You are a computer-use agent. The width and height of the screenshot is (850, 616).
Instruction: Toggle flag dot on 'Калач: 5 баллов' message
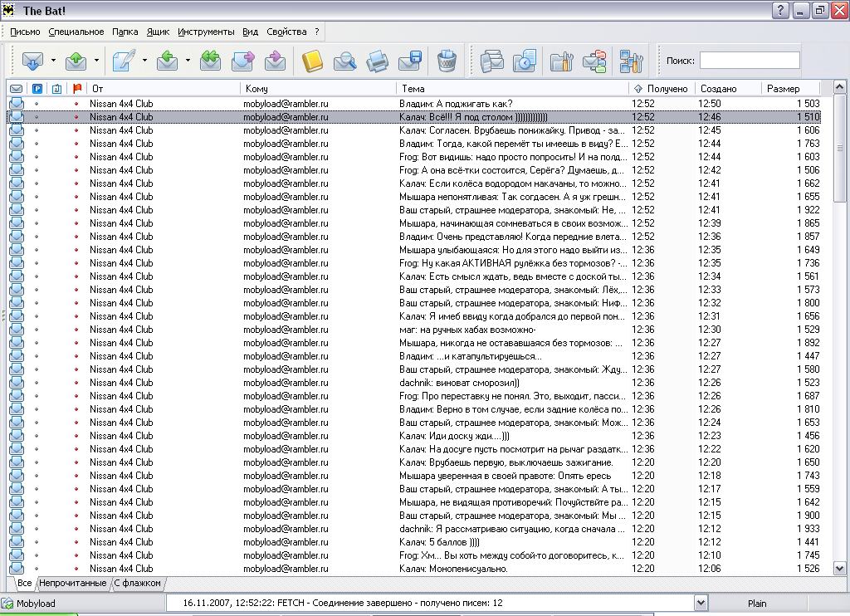[x=76, y=542]
